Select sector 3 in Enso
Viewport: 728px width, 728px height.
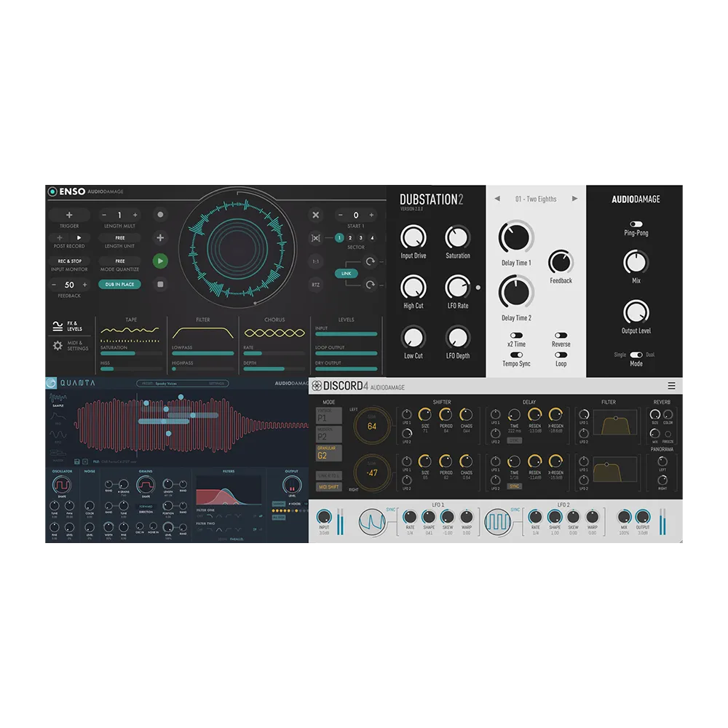[x=361, y=238]
